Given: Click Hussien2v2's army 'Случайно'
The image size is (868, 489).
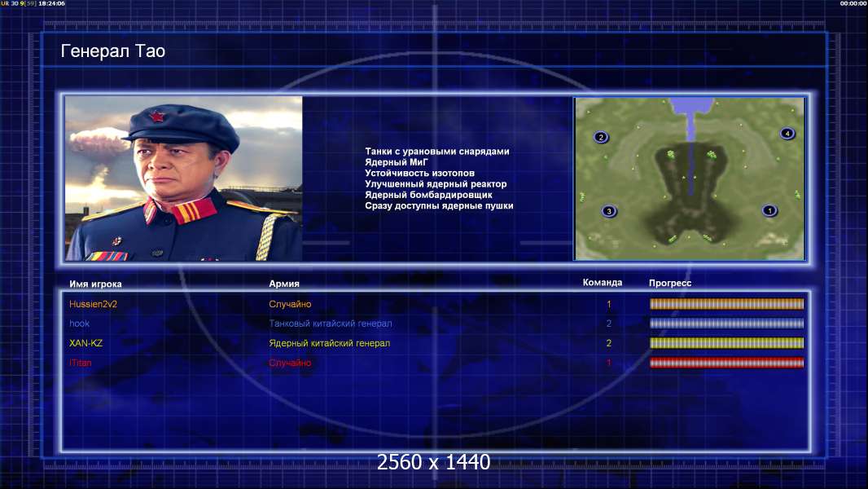Looking at the screenshot, I should (290, 304).
